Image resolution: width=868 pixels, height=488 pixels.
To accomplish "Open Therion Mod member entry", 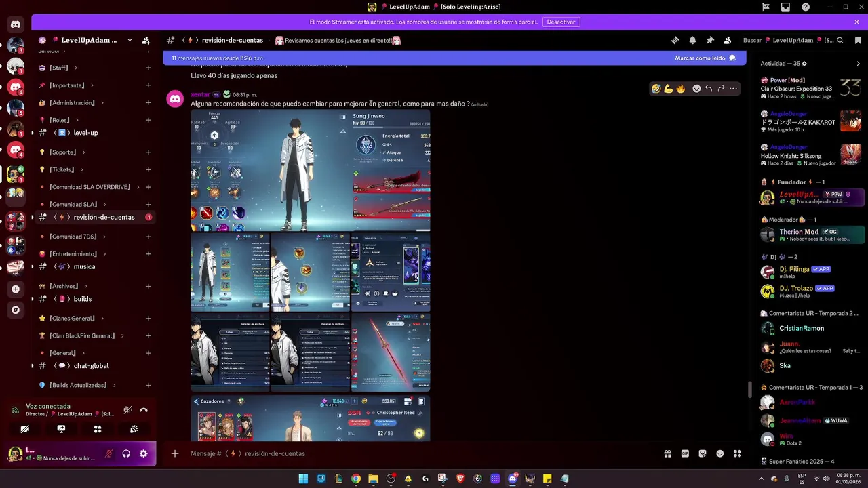I will tap(811, 235).
